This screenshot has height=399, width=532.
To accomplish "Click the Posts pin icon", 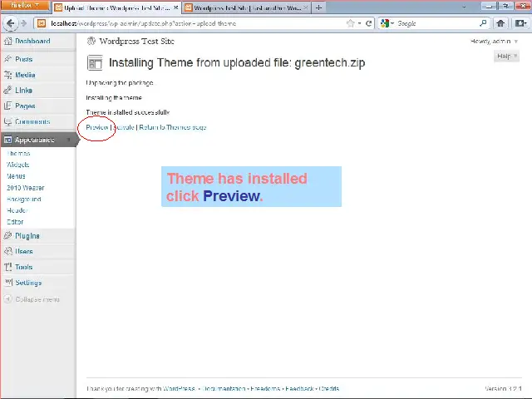I will pyautogui.click(x=7, y=59).
